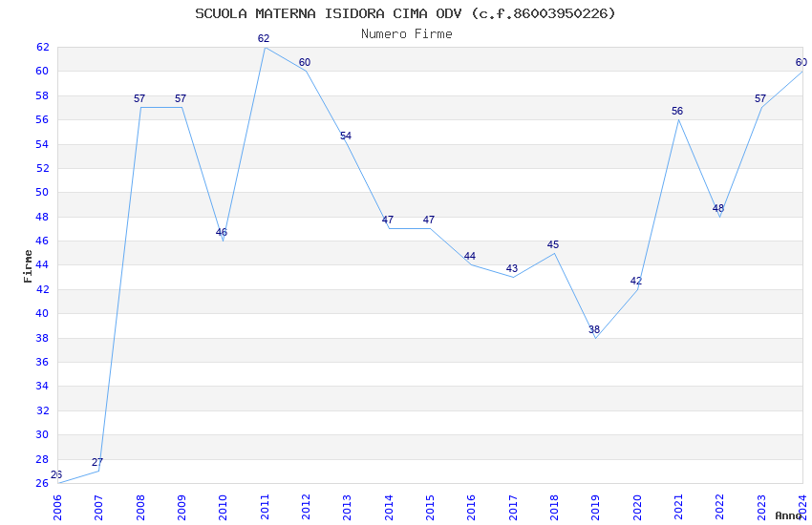Click data point label 43 for year 2017
The height and width of the screenshot is (525, 812).
tap(512, 268)
